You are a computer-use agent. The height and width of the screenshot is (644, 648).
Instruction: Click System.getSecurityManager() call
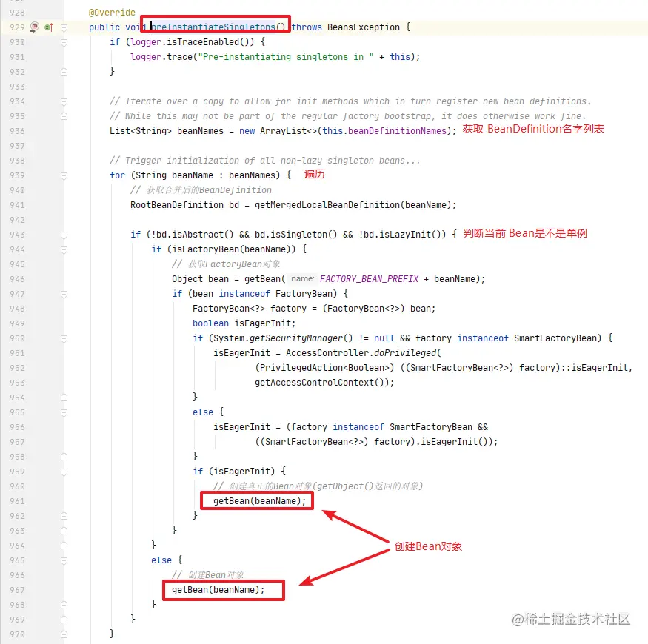click(283, 338)
